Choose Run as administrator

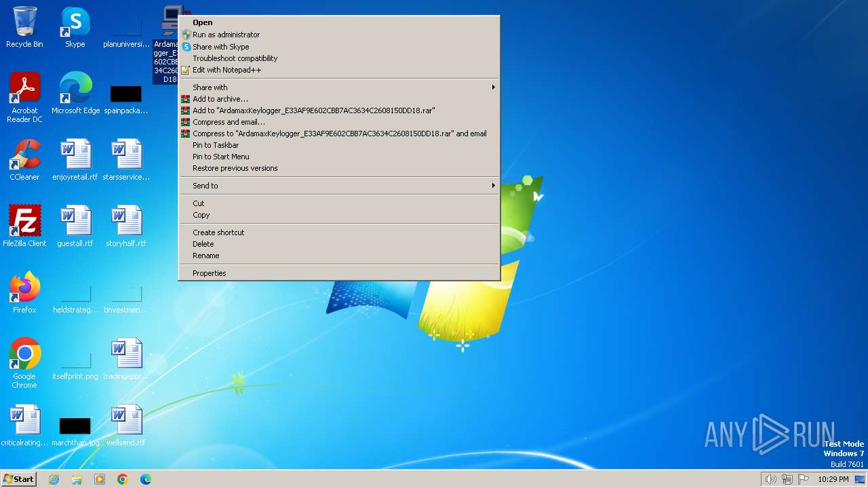pyautogui.click(x=339, y=35)
